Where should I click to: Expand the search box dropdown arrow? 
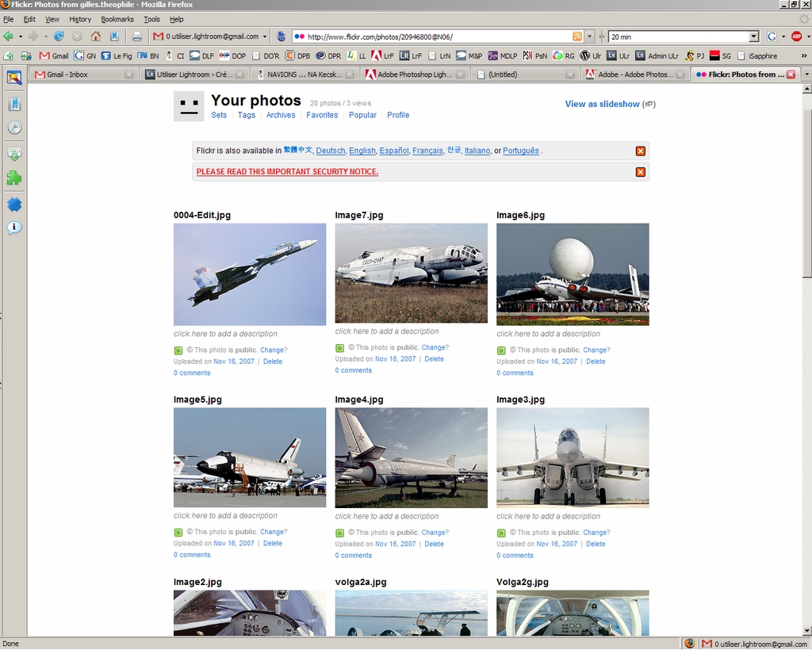click(x=753, y=36)
